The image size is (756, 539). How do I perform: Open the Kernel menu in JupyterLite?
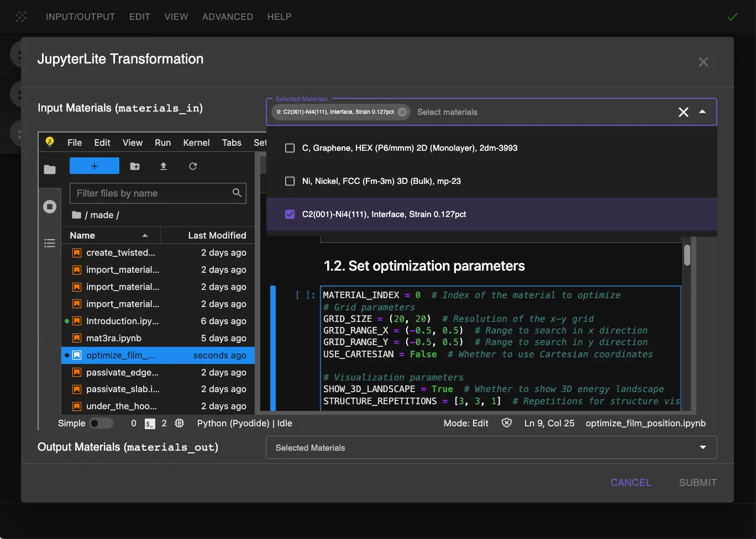pyautogui.click(x=196, y=142)
